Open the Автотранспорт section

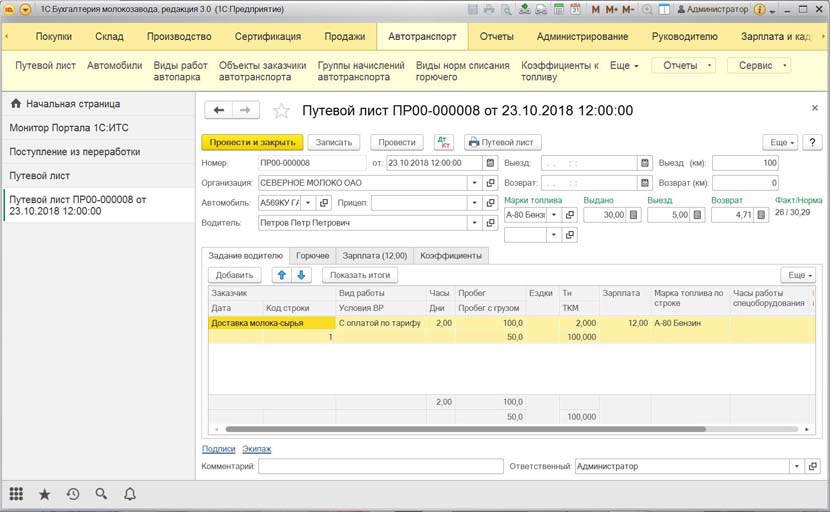pos(422,37)
